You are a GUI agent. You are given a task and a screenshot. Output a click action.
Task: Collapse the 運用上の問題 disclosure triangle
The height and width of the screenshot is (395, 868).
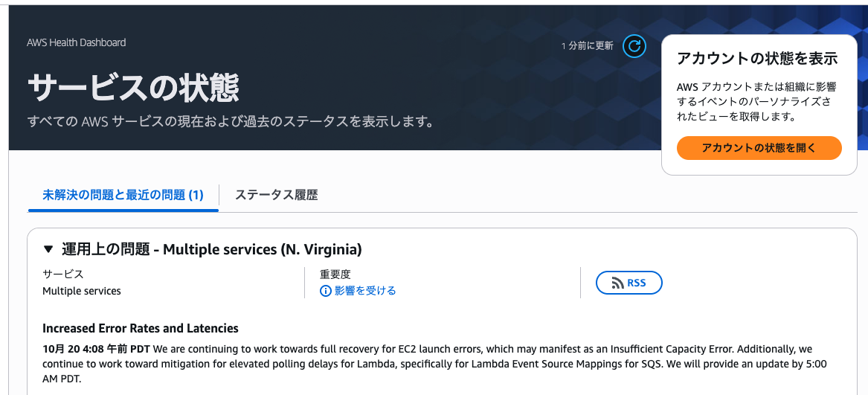[48, 249]
